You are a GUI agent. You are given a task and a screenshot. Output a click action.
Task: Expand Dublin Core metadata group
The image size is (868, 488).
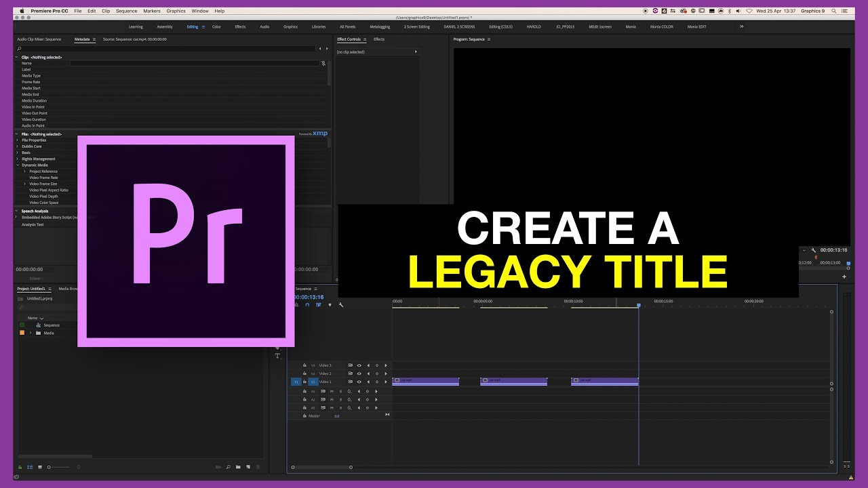click(x=17, y=146)
